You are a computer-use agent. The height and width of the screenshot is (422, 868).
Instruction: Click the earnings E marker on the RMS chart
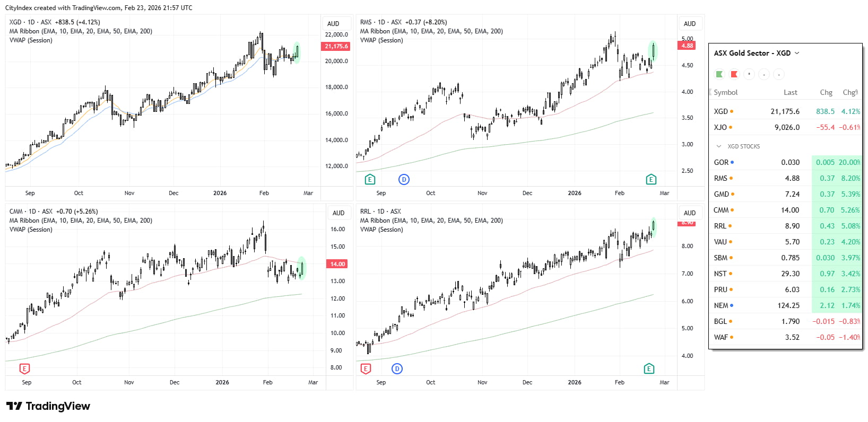[x=370, y=179]
